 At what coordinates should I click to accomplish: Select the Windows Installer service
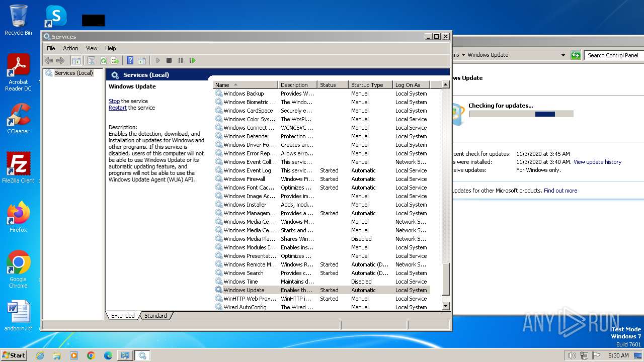(322, 205)
